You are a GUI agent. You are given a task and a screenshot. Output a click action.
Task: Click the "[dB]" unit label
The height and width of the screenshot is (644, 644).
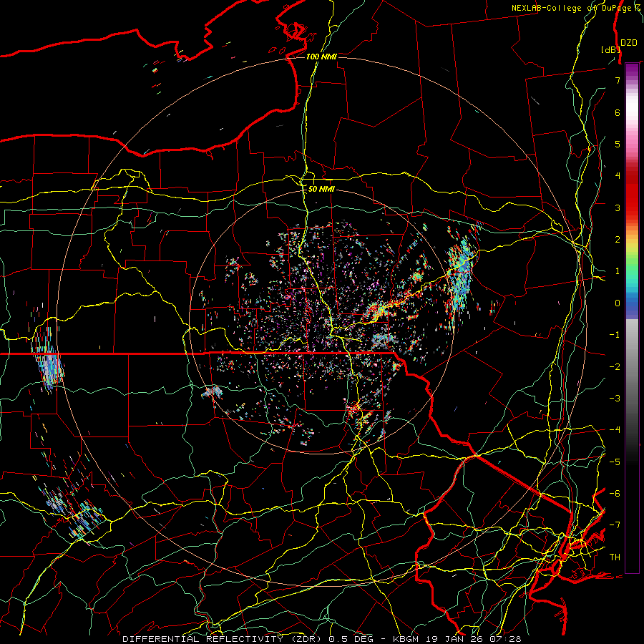pyautogui.click(x=610, y=49)
